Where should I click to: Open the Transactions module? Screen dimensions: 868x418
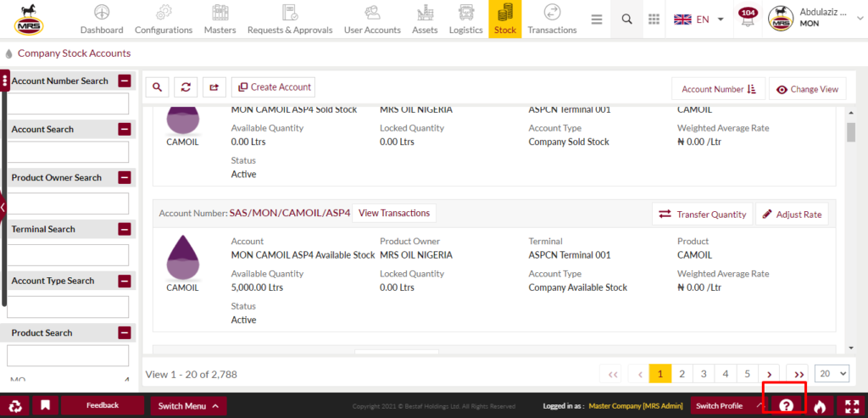[552, 20]
